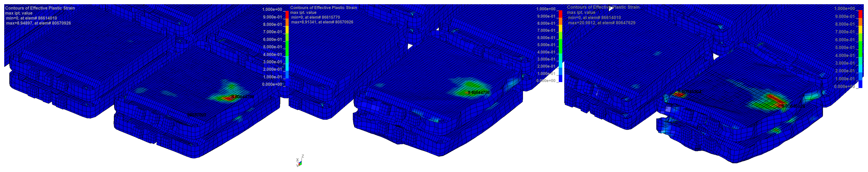Viewport: 868px width, 172px height.
Task: Click the middle legend's 2.000e-01 value
Action: [546, 66]
